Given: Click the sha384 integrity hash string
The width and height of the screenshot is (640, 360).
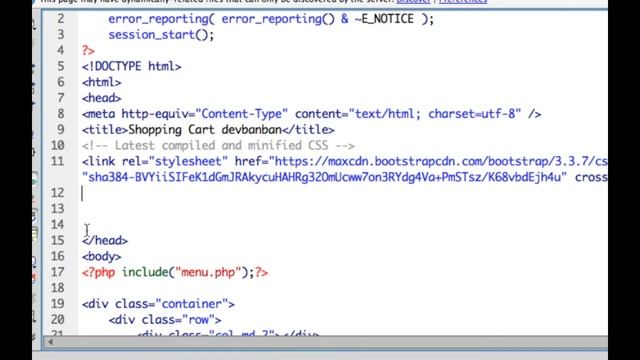Looking at the screenshot, I should (324, 178).
